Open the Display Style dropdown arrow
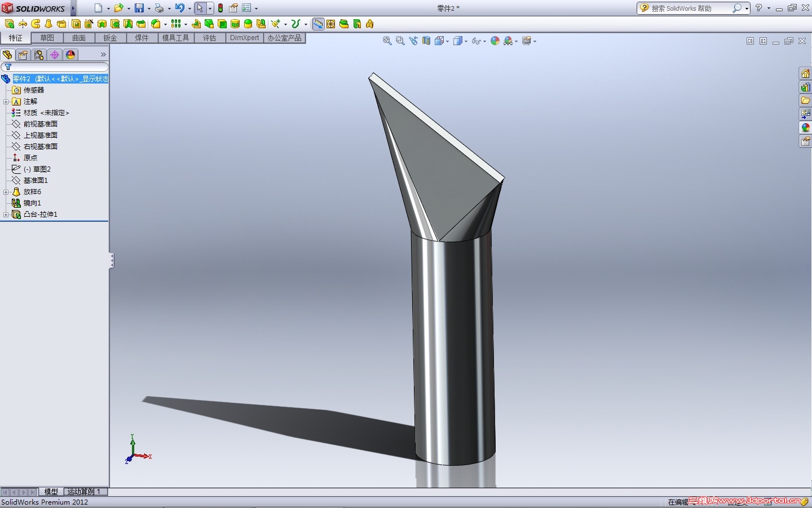 point(466,41)
